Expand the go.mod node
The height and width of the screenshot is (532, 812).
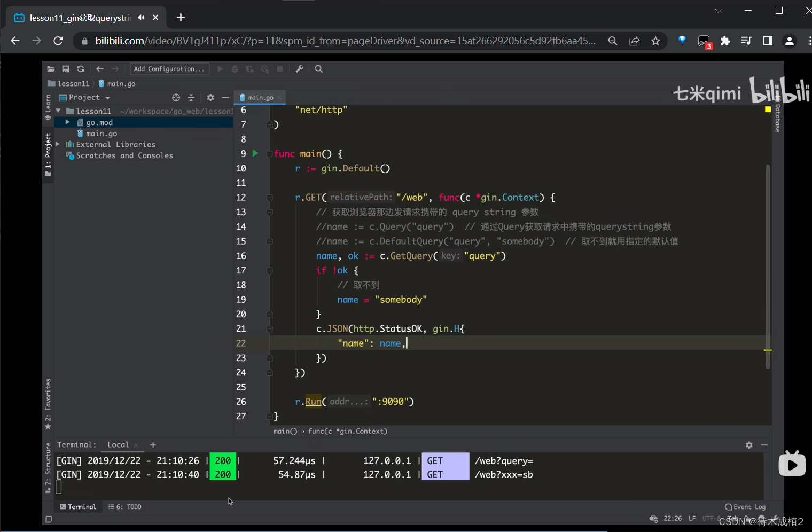pos(68,122)
